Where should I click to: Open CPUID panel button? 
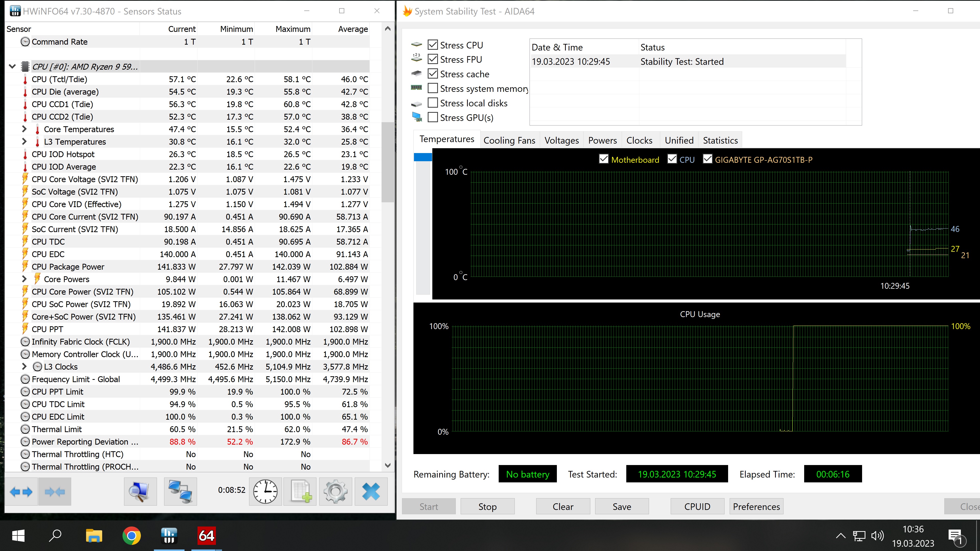pyautogui.click(x=697, y=507)
